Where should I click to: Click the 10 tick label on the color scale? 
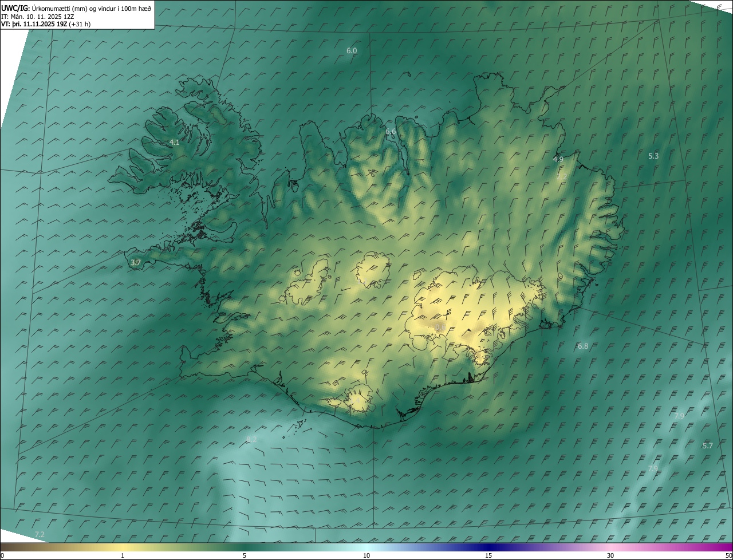(366, 555)
